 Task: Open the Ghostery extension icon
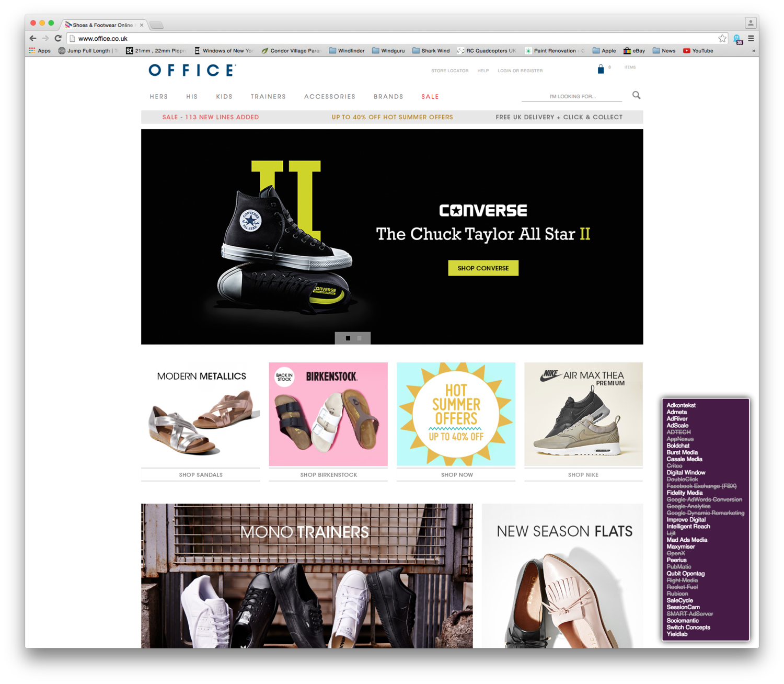737,39
